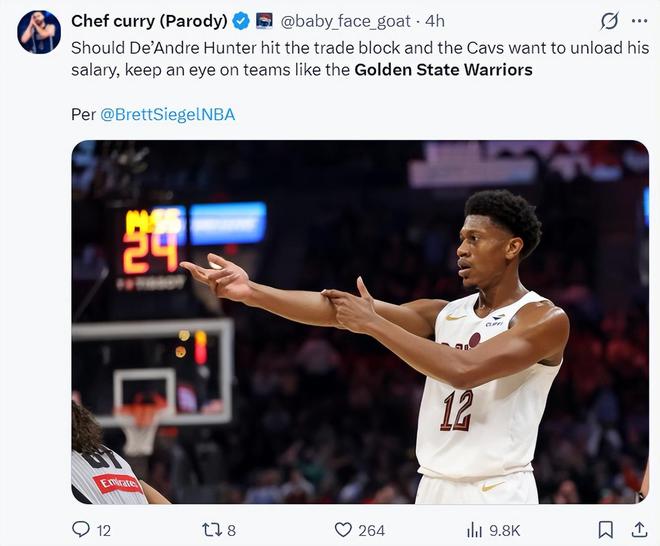
Task: Click the repost count of 8
Action: [232, 530]
